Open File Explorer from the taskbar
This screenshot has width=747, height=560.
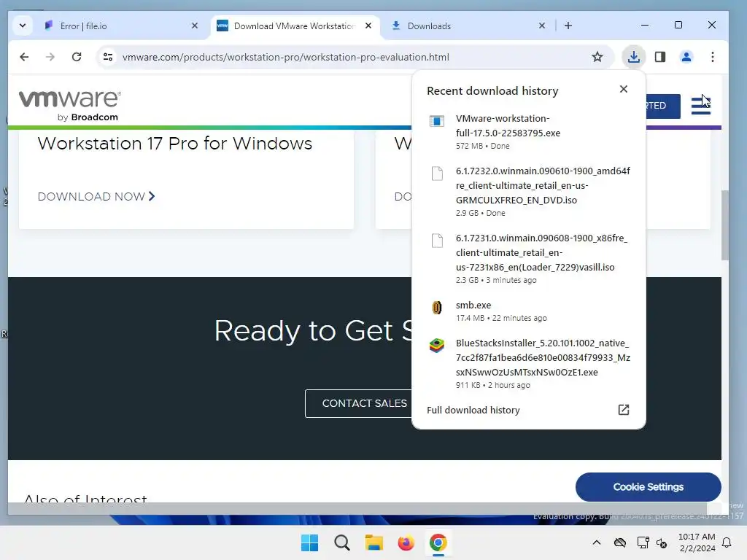[x=374, y=542]
